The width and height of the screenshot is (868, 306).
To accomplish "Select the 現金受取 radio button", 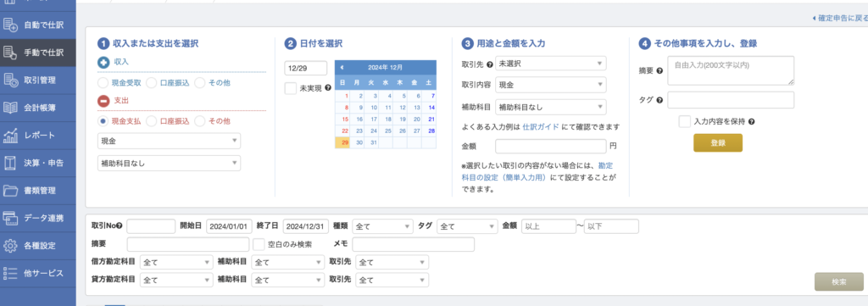I will (x=103, y=83).
